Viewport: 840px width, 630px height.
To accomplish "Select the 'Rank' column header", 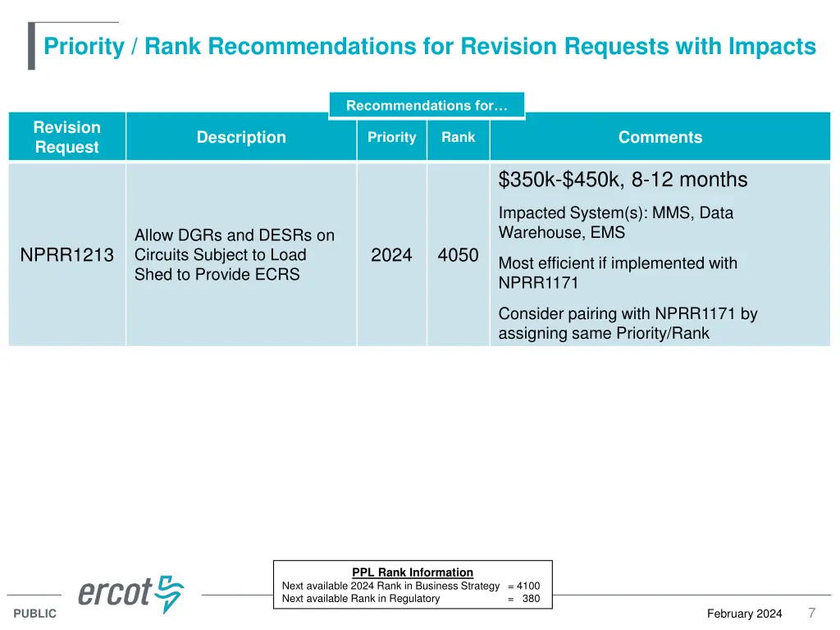I will click(x=458, y=137).
